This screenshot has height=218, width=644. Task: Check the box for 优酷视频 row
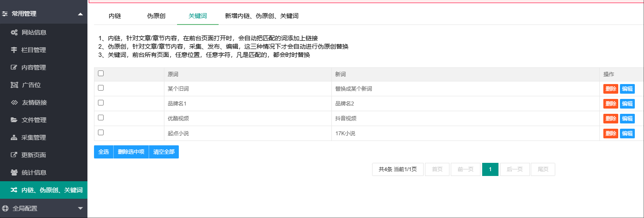click(101, 117)
